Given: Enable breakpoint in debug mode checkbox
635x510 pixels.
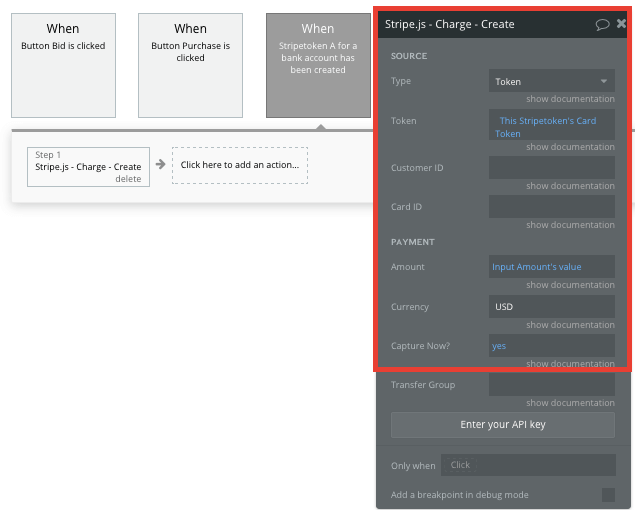Looking at the screenshot, I should pos(608,495).
